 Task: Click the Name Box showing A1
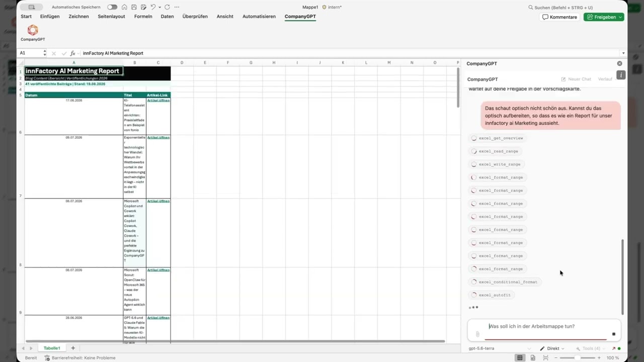click(30, 53)
